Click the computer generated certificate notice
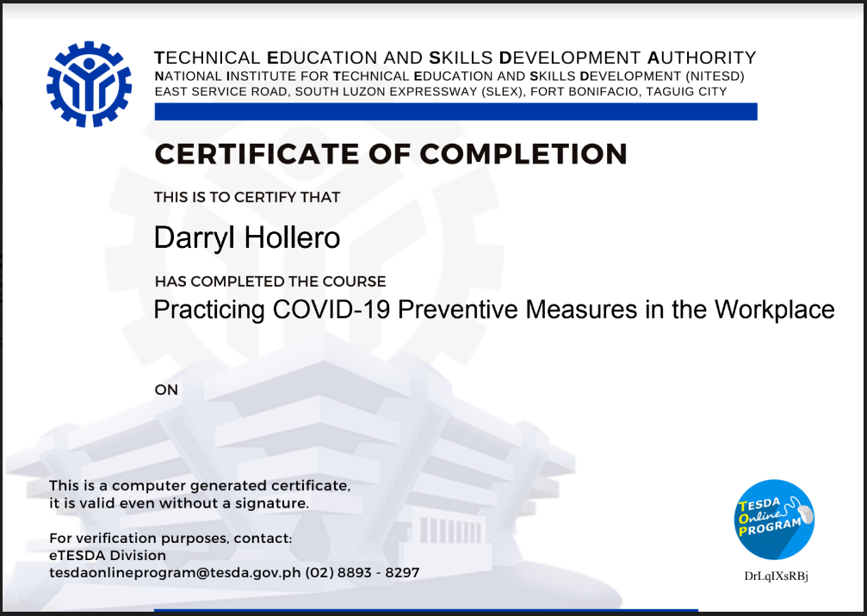Viewport: 867px width, 616px height. (x=200, y=494)
